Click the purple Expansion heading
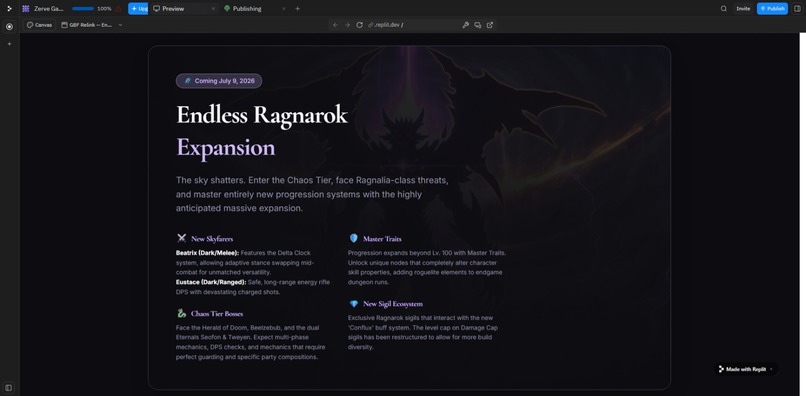The height and width of the screenshot is (396, 806). (226, 148)
